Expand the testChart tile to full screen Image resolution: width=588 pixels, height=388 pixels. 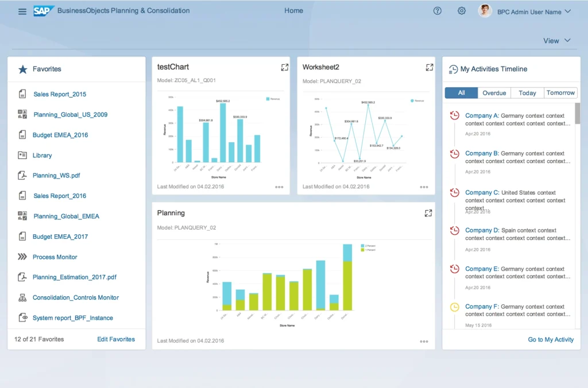(285, 67)
